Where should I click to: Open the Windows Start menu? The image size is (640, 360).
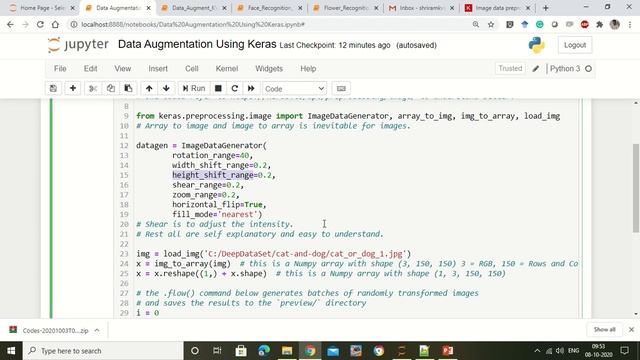11,351
